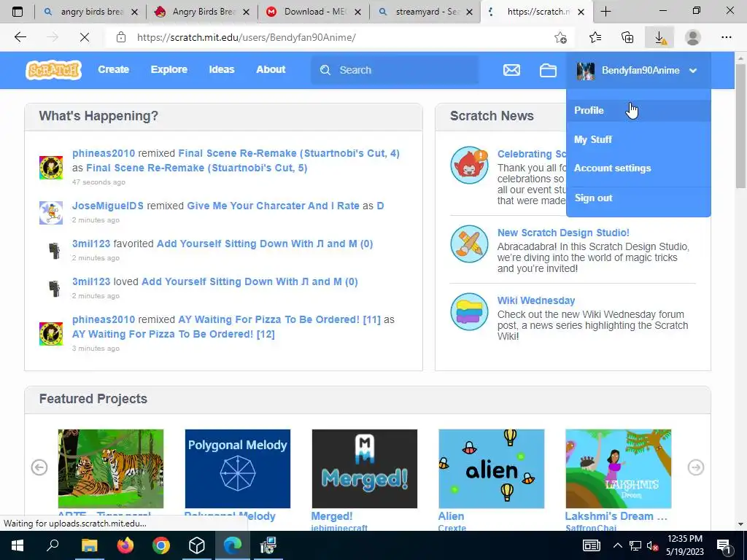Viewport: 747px width, 560px height.
Task: Click New Scratch Design Studio paintbrush icon
Action: [x=469, y=244]
